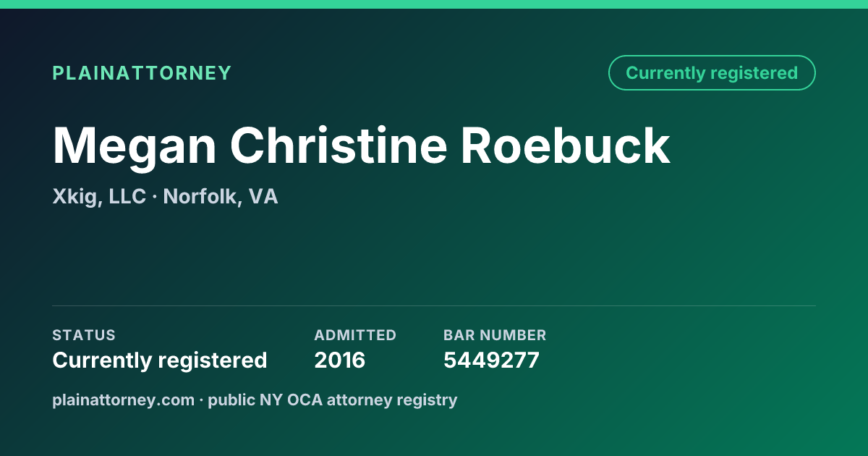Open the Xkig, LLC firm name

coord(99,197)
